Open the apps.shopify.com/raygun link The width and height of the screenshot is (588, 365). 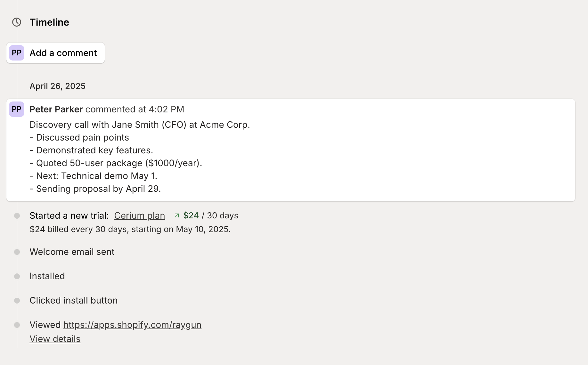pos(132,325)
